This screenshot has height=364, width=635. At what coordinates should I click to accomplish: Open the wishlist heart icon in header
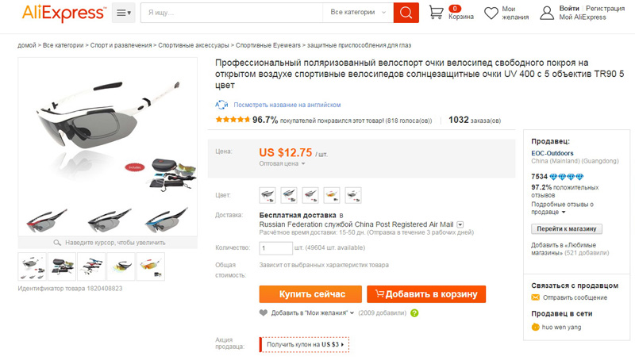tap(491, 13)
